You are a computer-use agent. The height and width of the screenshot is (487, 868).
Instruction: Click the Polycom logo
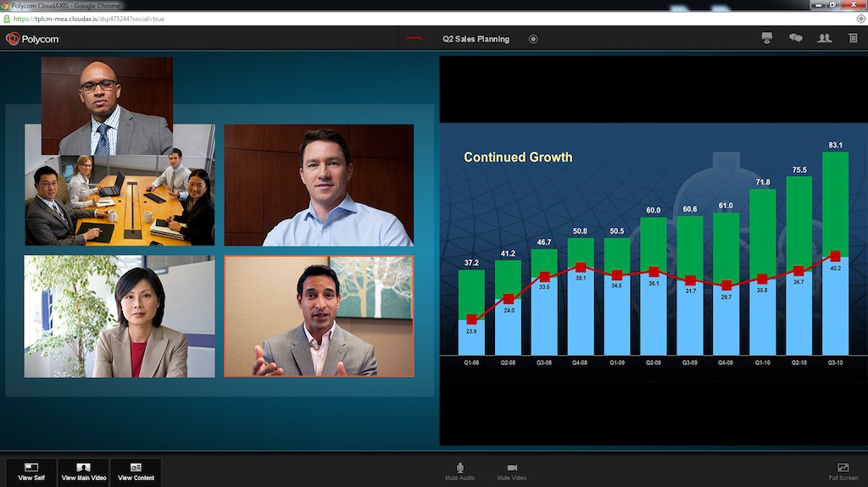click(x=32, y=39)
